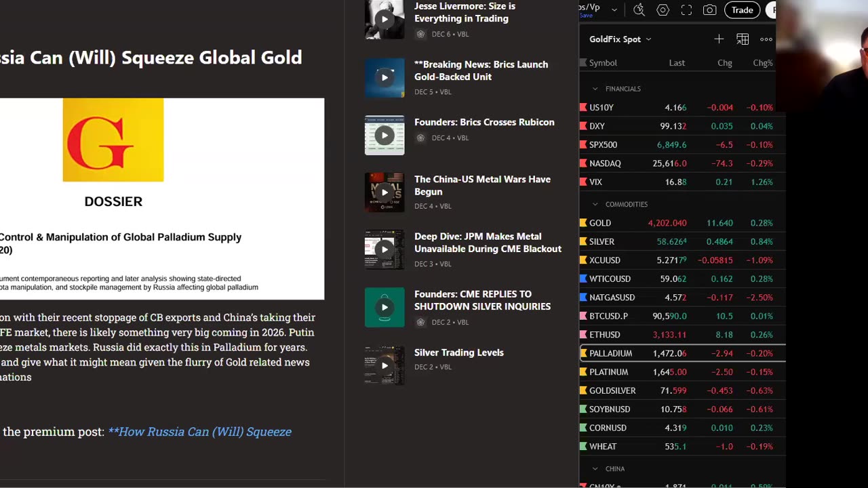Click paid badge icon beside DEC 4 Rubicon
The width and height of the screenshot is (868, 488).
pos(420,138)
